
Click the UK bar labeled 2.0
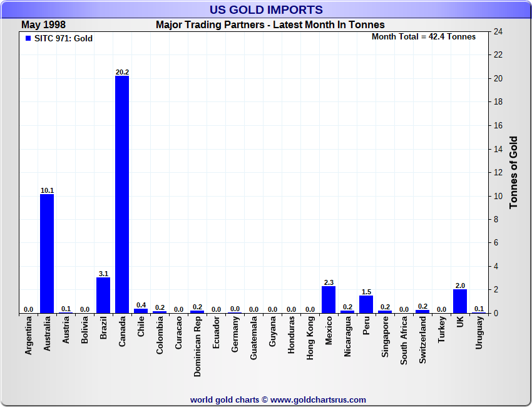(x=460, y=301)
